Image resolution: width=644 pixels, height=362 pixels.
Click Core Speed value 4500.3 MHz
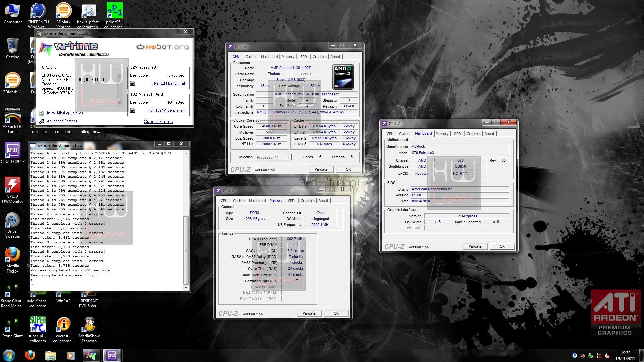point(272,126)
